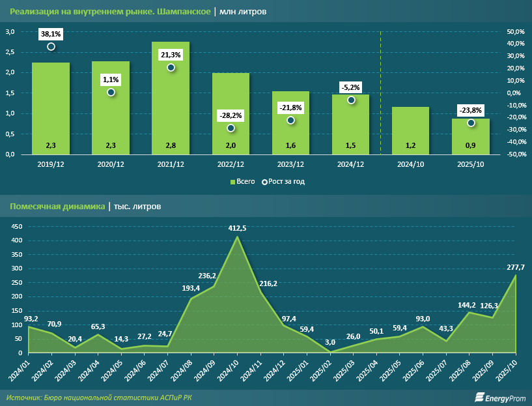Click the 'Помесячная динамика' heading
This screenshot has width=532, height=406.
(57, 207)
